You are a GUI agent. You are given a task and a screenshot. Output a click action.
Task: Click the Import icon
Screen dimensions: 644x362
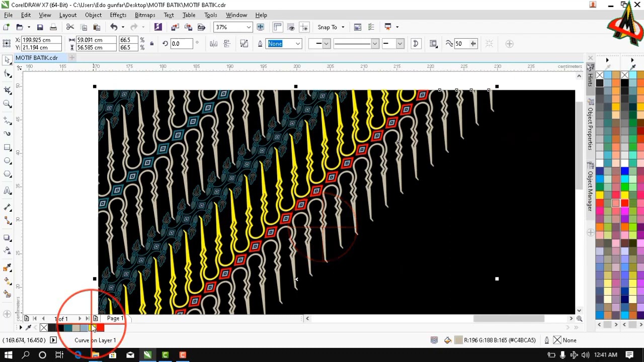click(175, 27)
